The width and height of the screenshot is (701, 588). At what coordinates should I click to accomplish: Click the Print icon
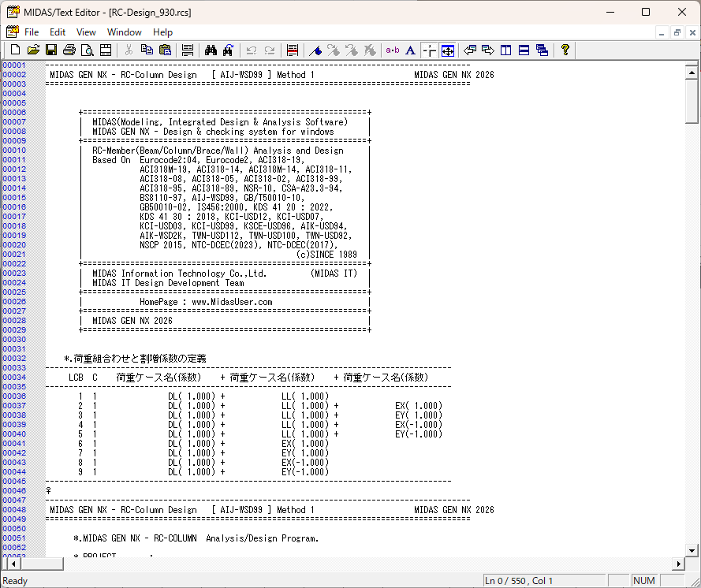pyautogui.click(x=69, y=50)
